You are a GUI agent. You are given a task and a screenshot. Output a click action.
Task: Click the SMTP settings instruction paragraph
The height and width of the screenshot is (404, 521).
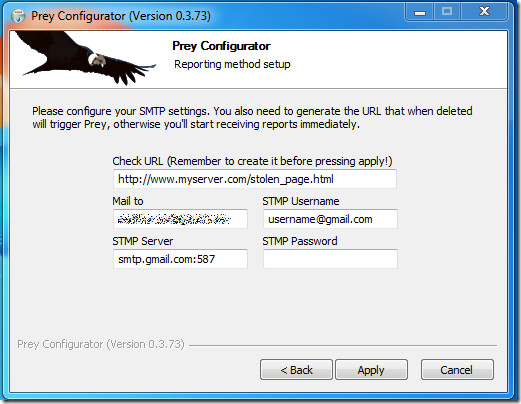pyautogui.click(x=252, y=117)
